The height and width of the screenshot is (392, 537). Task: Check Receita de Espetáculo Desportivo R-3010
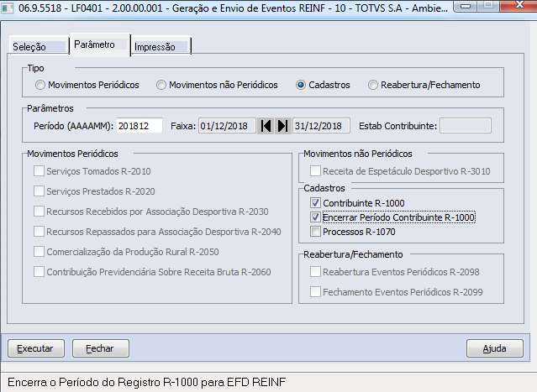pos(315,171)
